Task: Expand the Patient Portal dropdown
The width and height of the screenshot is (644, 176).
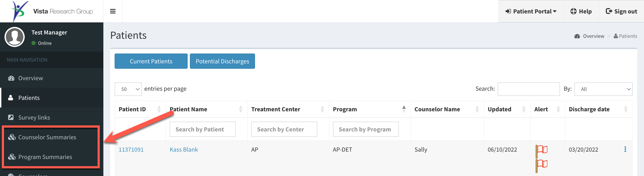Action: click(x=531, y=11)
